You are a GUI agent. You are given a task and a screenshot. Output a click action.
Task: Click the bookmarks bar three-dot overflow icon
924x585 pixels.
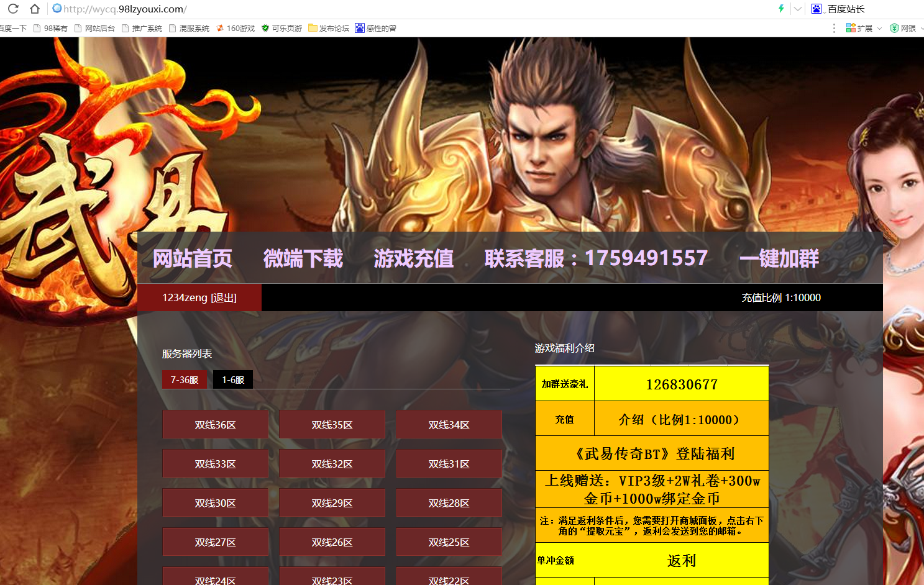[834, 29]
